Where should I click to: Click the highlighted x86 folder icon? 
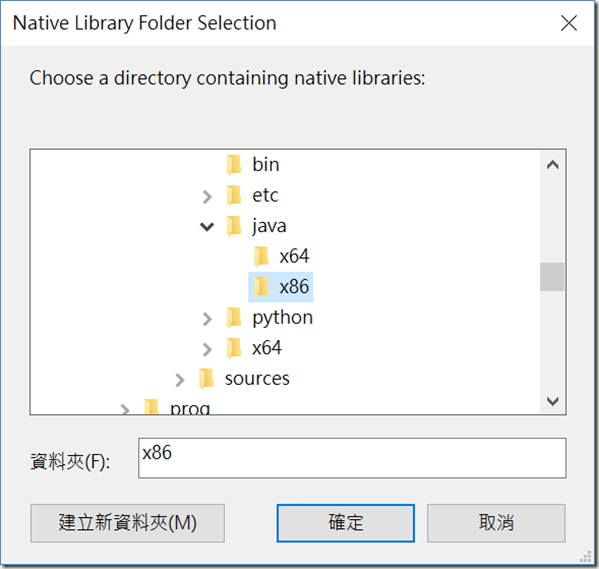pos(261,287)
